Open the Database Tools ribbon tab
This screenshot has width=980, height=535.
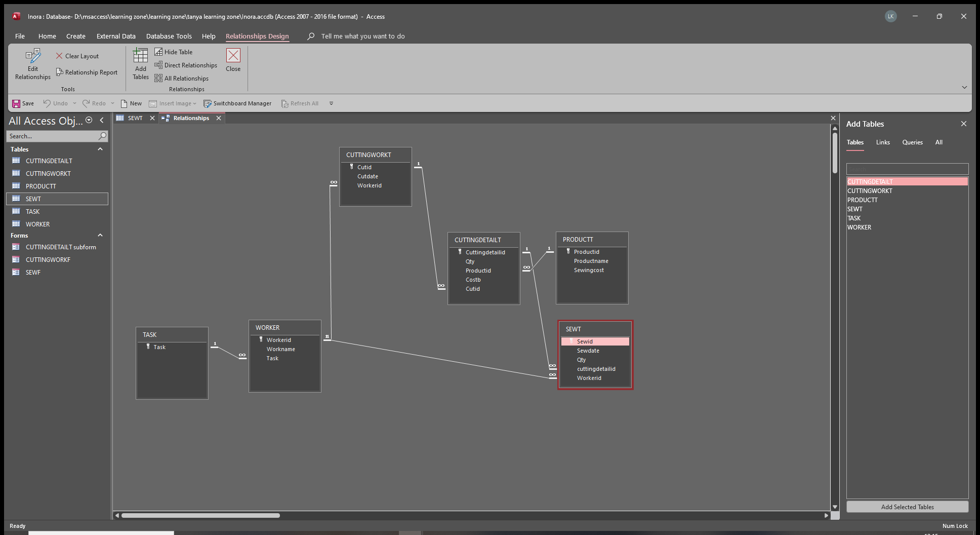tap(169, 36)
